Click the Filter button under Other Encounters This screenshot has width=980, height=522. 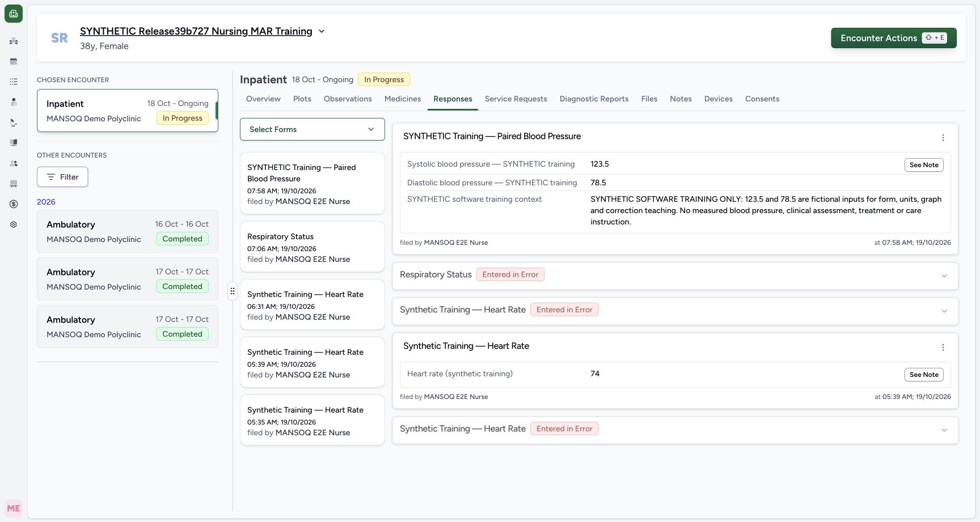pos(62,177)
